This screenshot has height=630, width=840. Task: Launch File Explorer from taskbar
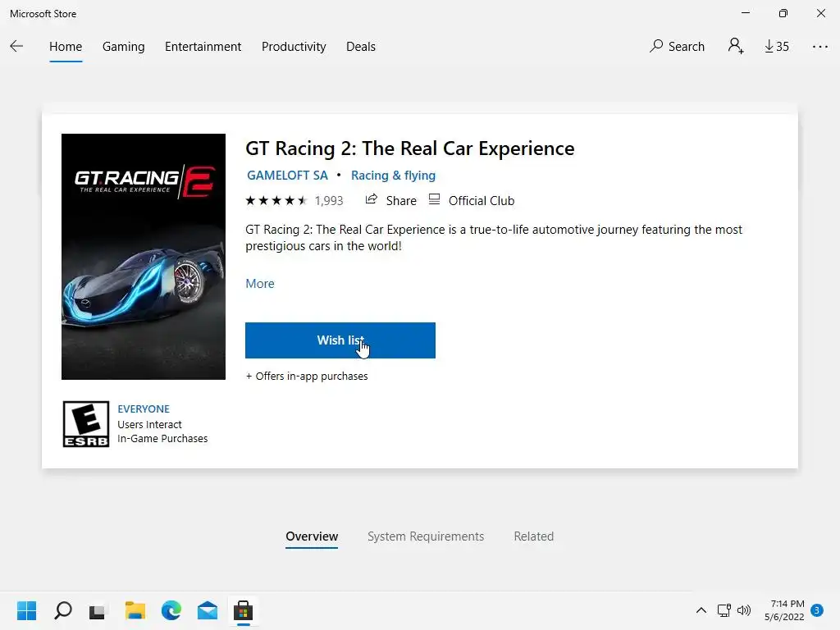pos(135,610)
